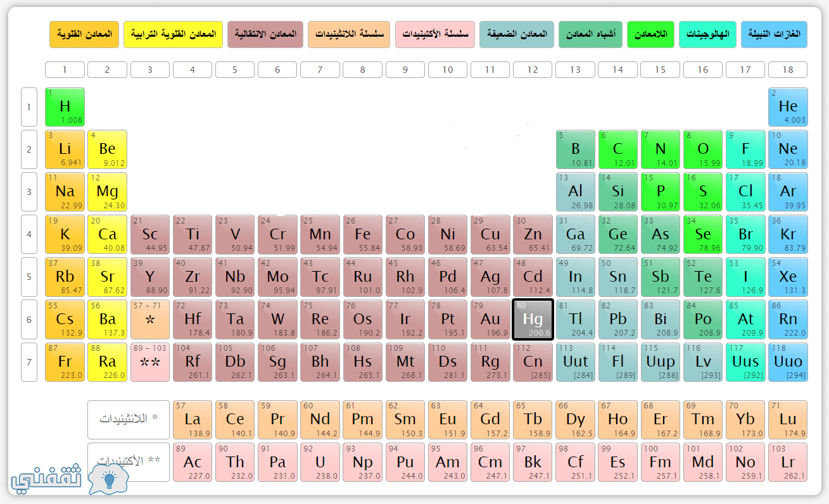Click the Helium (He) element tile
The image size is (829, 504).
pos(788,106)
